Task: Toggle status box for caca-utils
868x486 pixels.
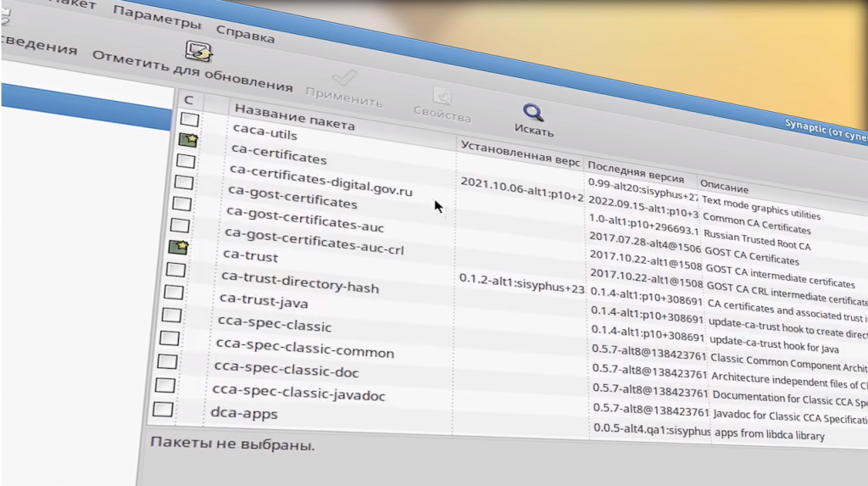Action: (x=189, y=119)
